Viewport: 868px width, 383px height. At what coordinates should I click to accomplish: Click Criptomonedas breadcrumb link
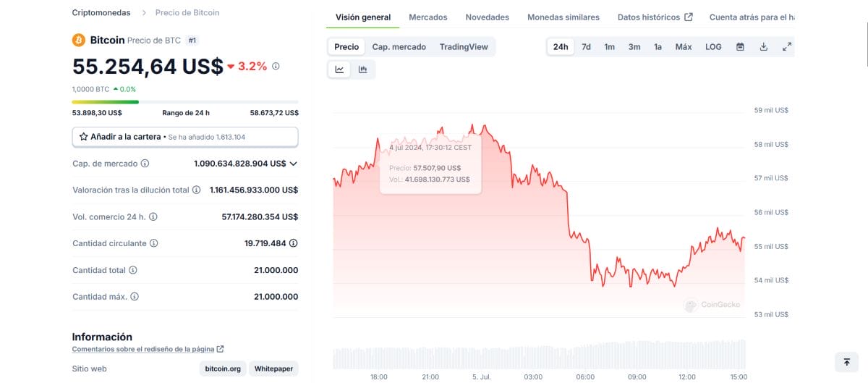[101, 12]
